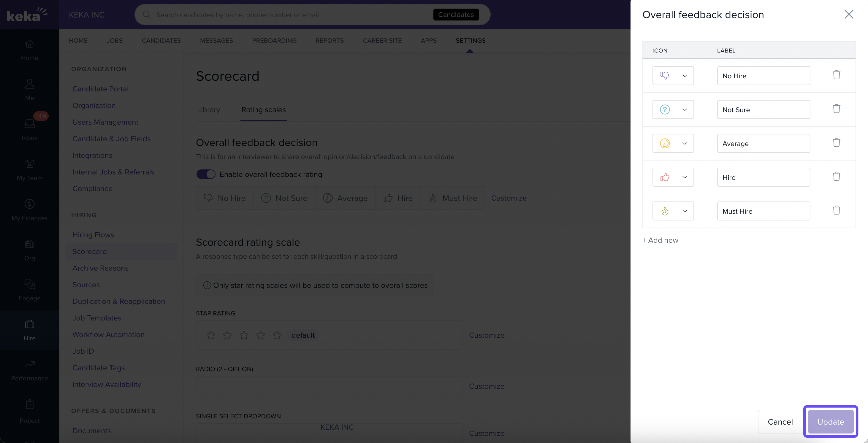Close the Overall feedback decision panel
The width and height of the screenshot is (868, 443).
(x=848, y=14)
